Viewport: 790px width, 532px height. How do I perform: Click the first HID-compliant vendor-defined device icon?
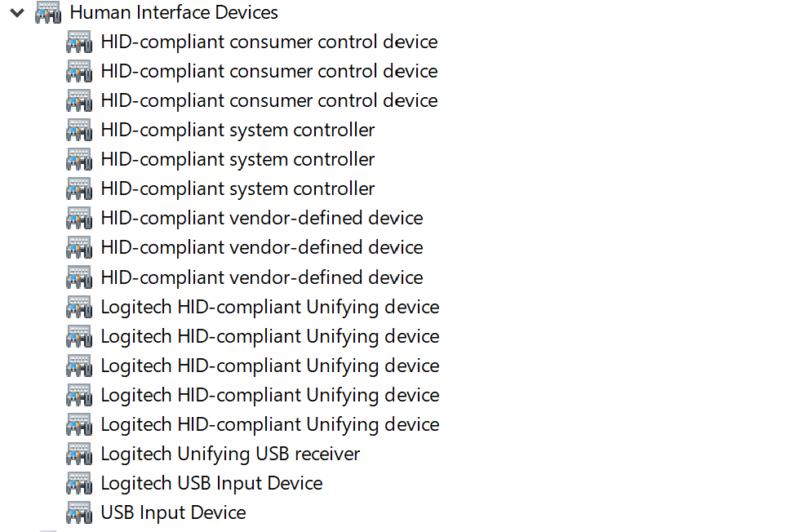(x=79, y=218)
